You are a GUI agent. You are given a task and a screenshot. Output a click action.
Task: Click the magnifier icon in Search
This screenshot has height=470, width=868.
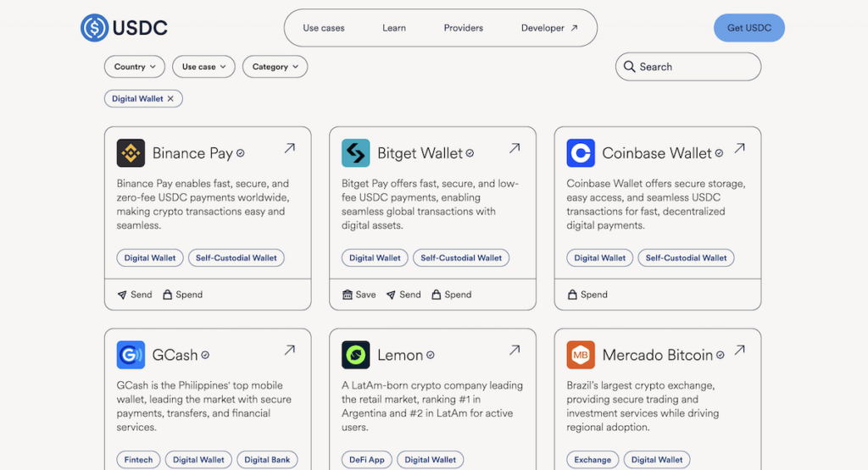coord(630,66)
